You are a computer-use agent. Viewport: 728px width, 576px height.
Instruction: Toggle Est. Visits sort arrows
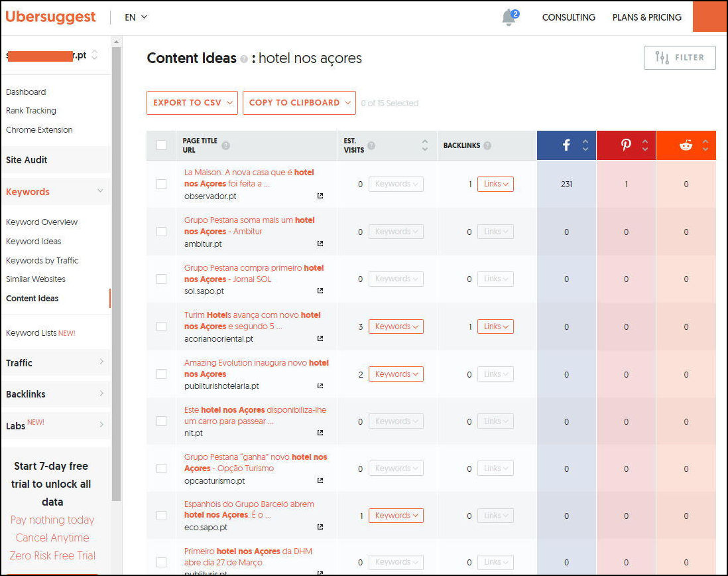click(425, 145)
